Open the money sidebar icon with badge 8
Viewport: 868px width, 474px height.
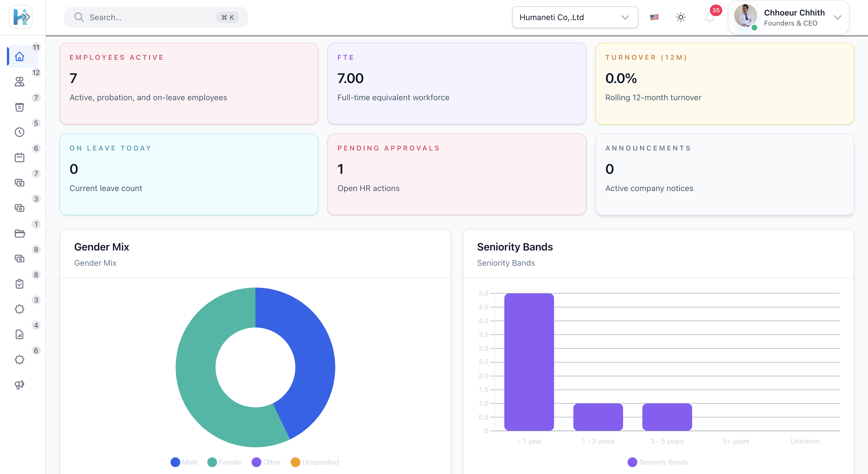point(20,259)
